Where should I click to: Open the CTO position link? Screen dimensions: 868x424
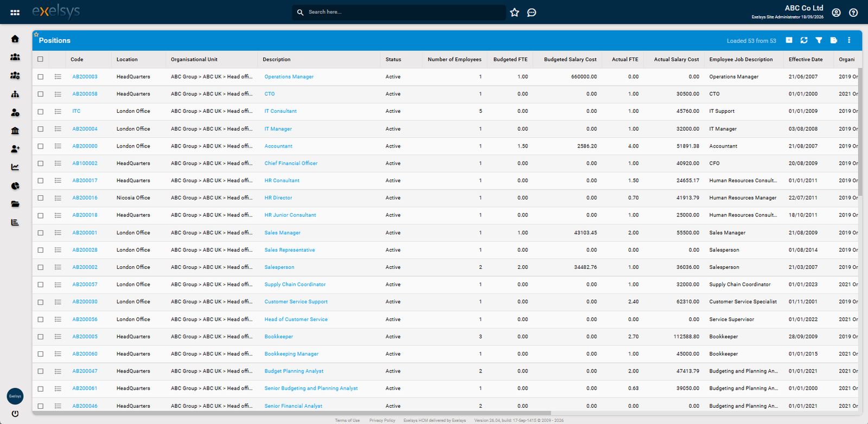[x=270, y=94]
